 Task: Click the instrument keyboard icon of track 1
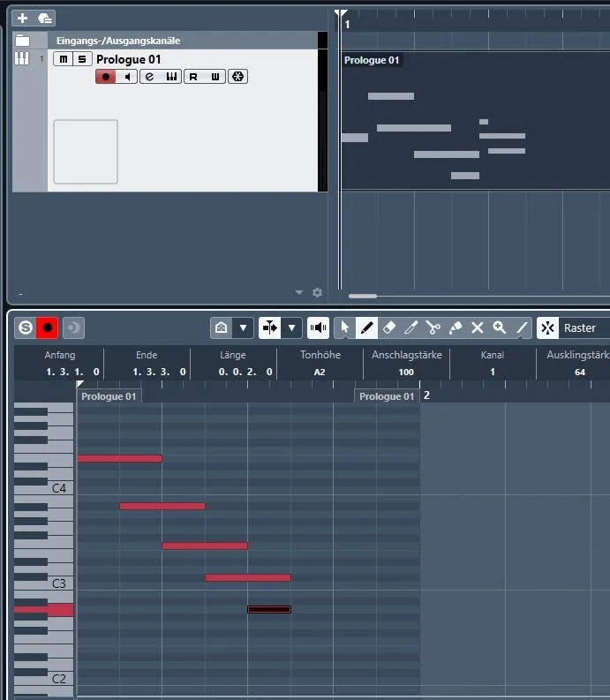tap(21, 58)
